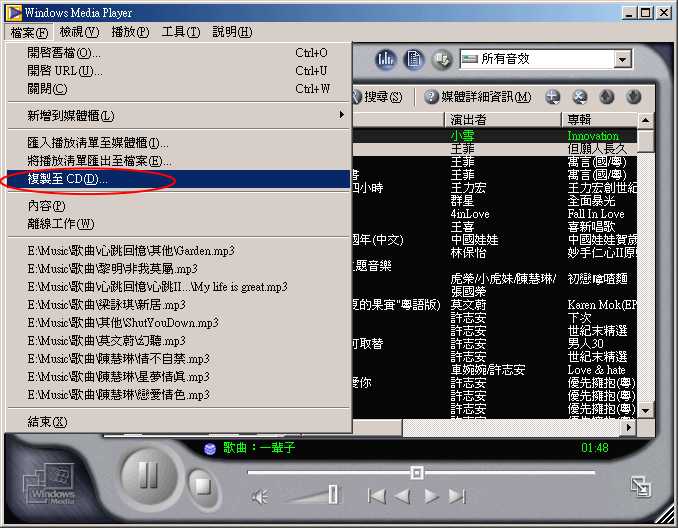The image size is (678, 528).
Task: Click the list scroll down arrow
Action: 646,410
